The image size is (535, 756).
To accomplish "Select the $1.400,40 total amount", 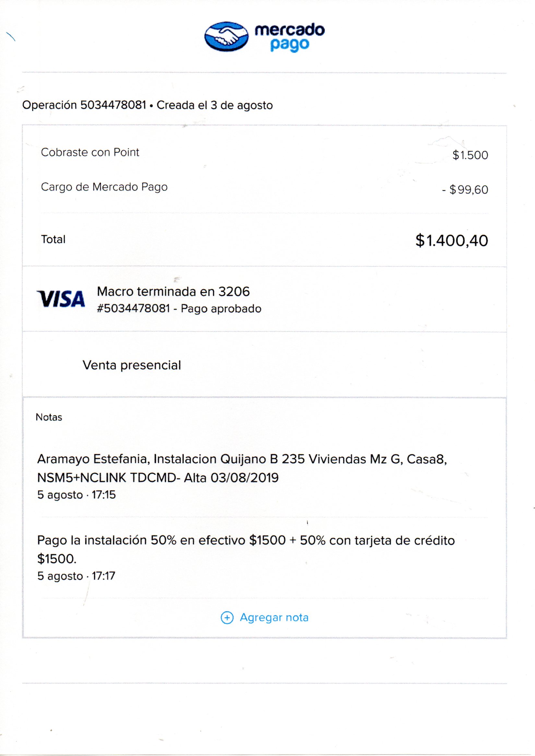I will point(451,240).
